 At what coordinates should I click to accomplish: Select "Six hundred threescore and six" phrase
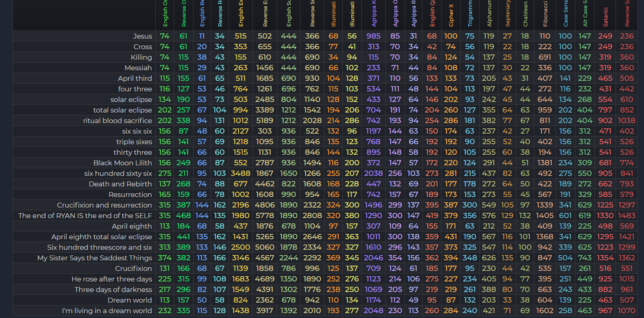tap(100, 247)
